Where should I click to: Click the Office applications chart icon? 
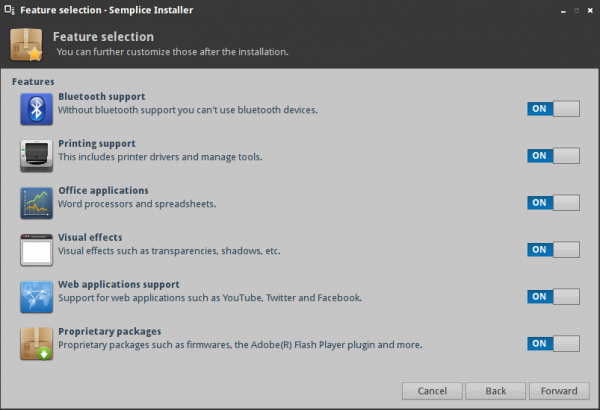click(36, 202)
